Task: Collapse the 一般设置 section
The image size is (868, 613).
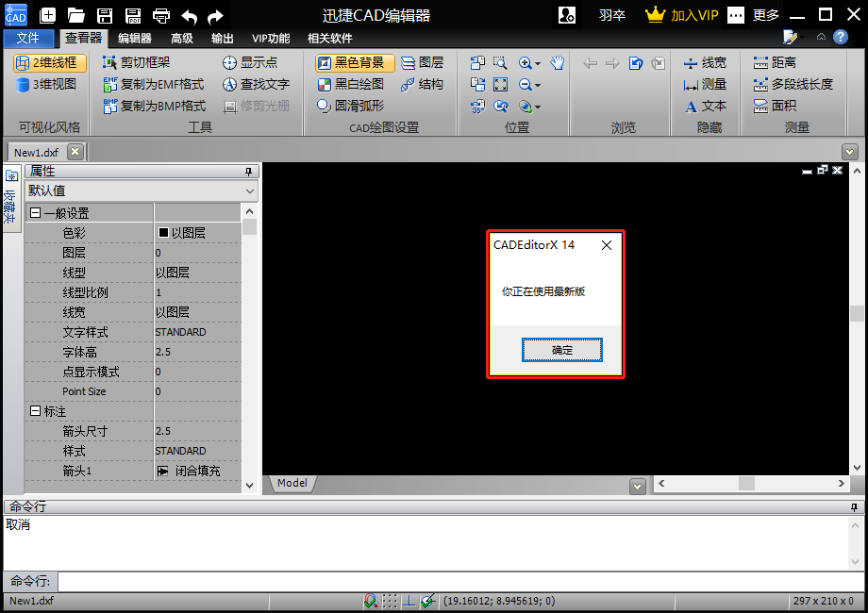Action: [36, 212]
